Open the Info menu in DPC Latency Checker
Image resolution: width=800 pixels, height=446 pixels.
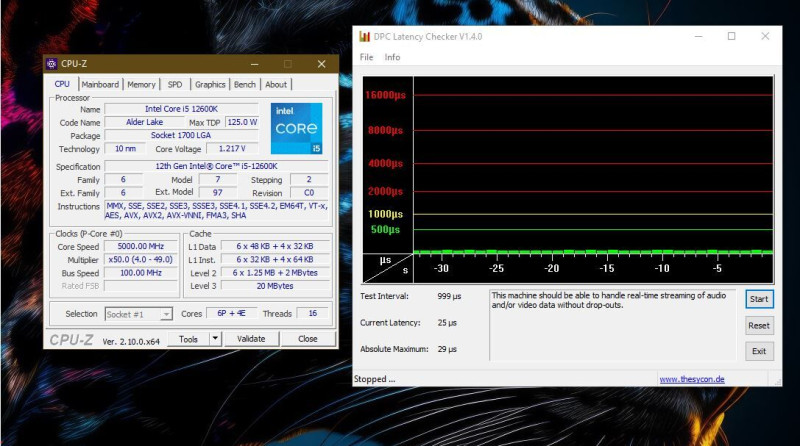(392, 57)
